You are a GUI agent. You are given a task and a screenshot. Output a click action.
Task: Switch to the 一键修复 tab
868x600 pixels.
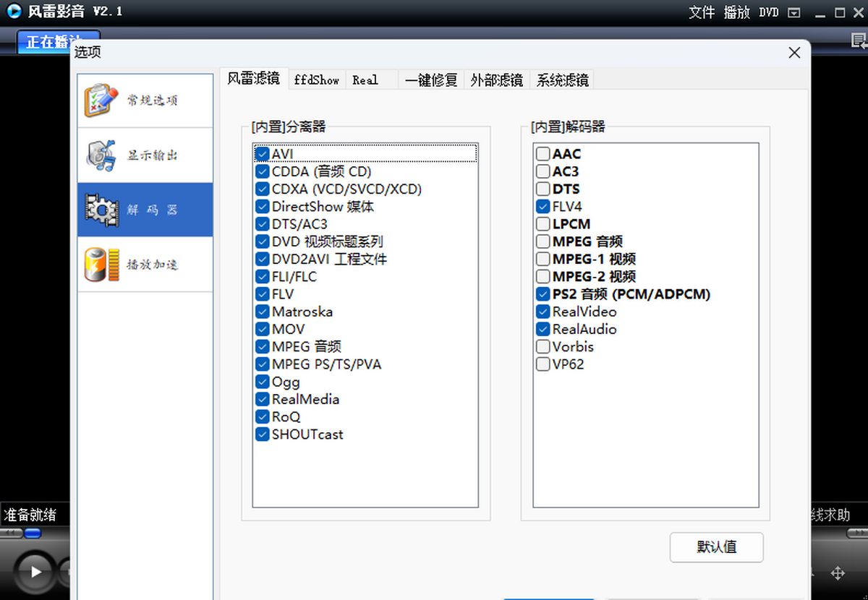(431, 80)
